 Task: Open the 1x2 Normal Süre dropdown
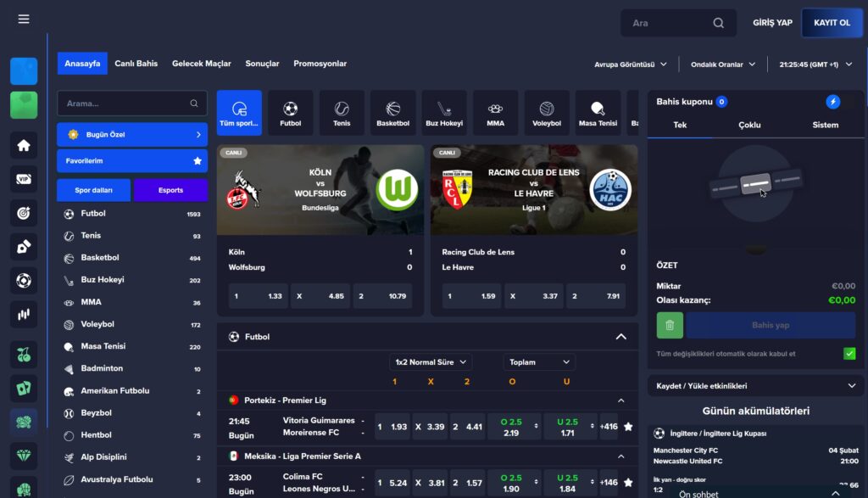pos(431,362)
